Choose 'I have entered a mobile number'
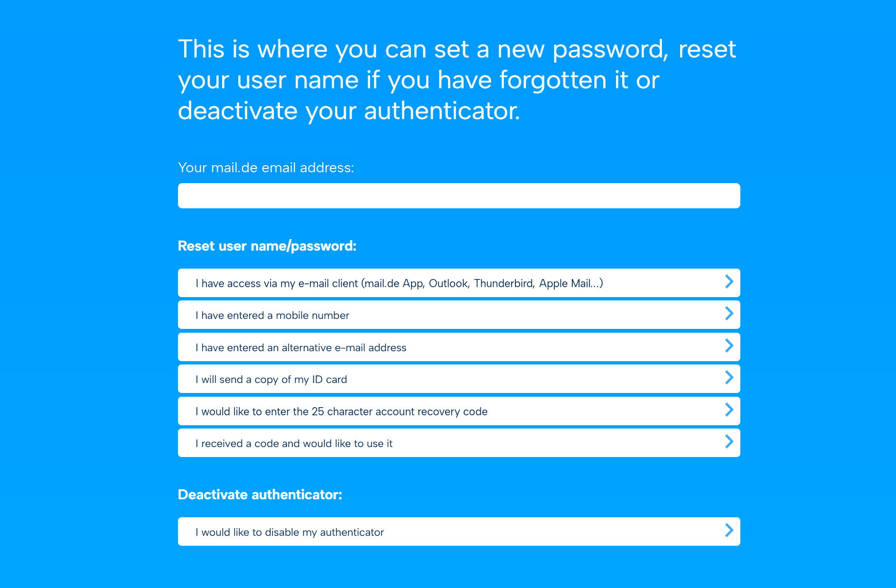The width and height of the screenshot is (896, 588). point(459,315)
